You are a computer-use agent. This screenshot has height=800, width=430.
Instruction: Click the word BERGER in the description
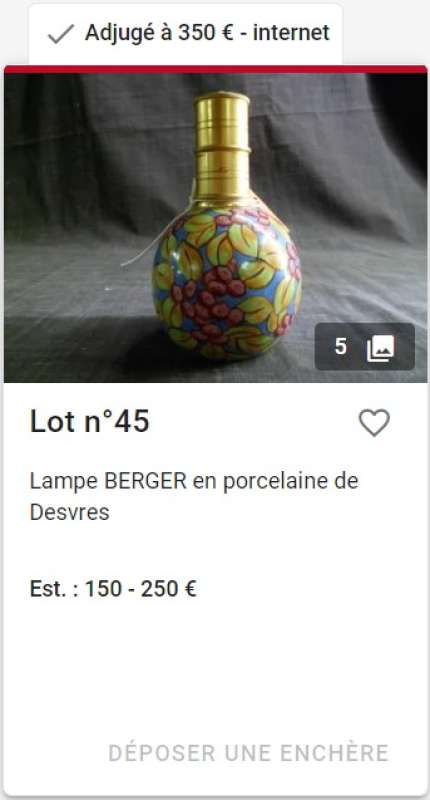tap(145, 481)
